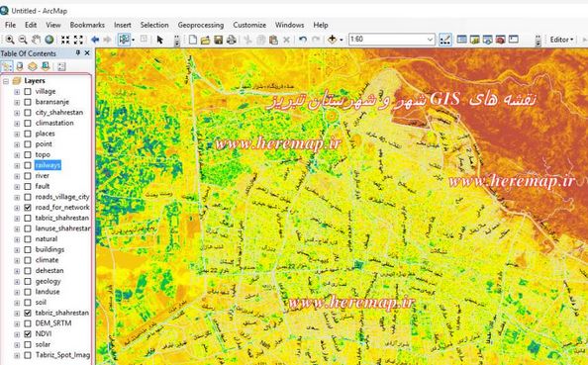Viewport: 588px width, 365px height.
Task: Enable the river layer checkbox
Action: (x=28, y=176)
